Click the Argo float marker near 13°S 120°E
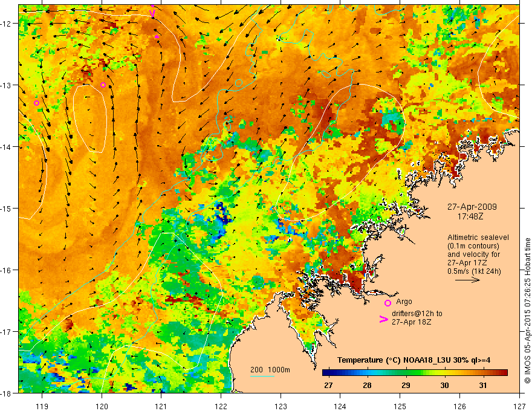The width and height of the screenshot is (532, 411). pos(103,85)
